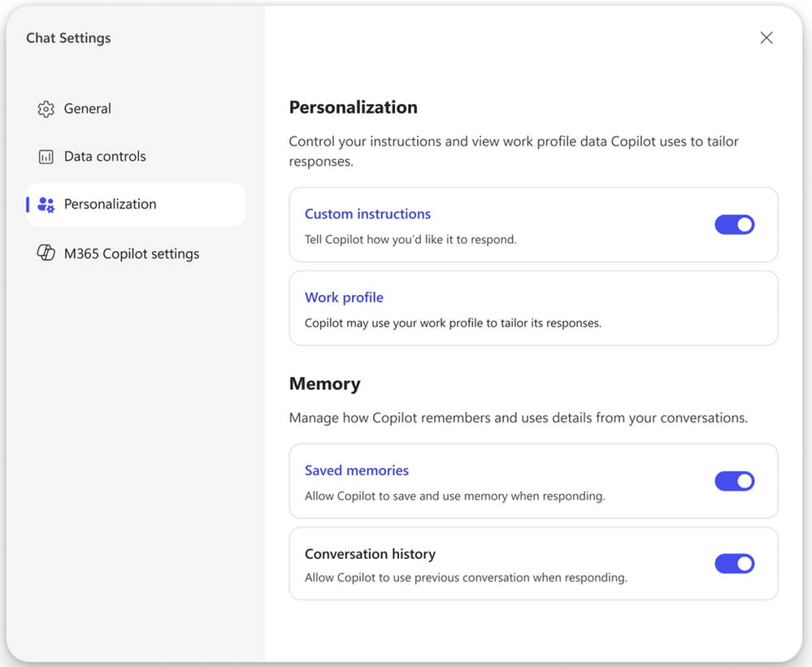Switch to the Data controls label
The height and width of the screenshot is (667, 812).
105,157
